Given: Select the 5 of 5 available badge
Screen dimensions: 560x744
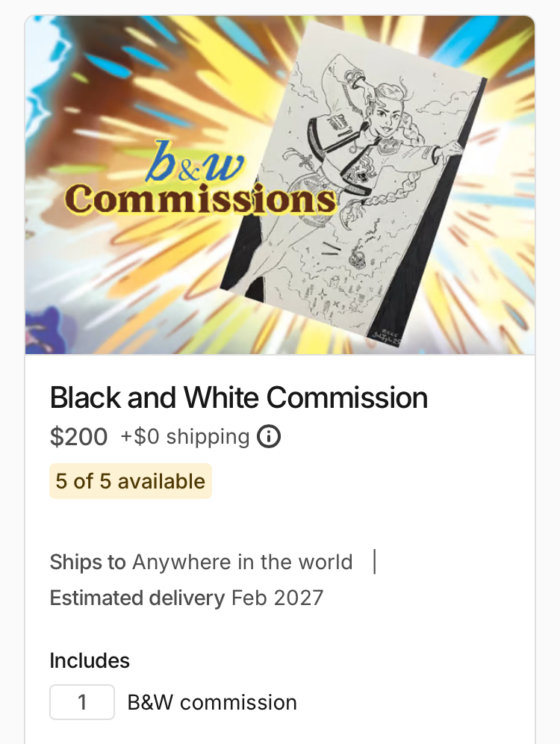Looking at the screenshot, I should [130, 481].
